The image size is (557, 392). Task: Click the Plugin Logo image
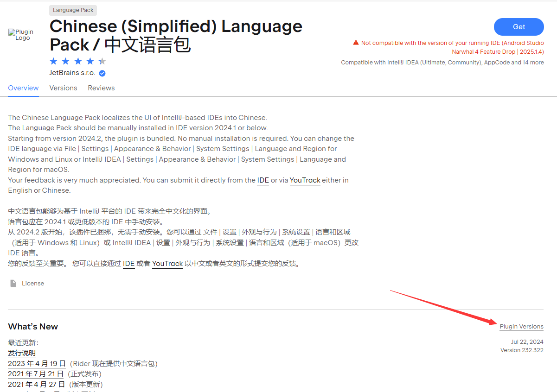click(21, 35)
